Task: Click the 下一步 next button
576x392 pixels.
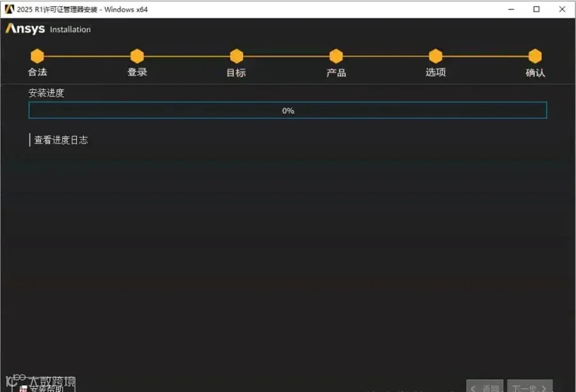Action: [x=530, y=386]
